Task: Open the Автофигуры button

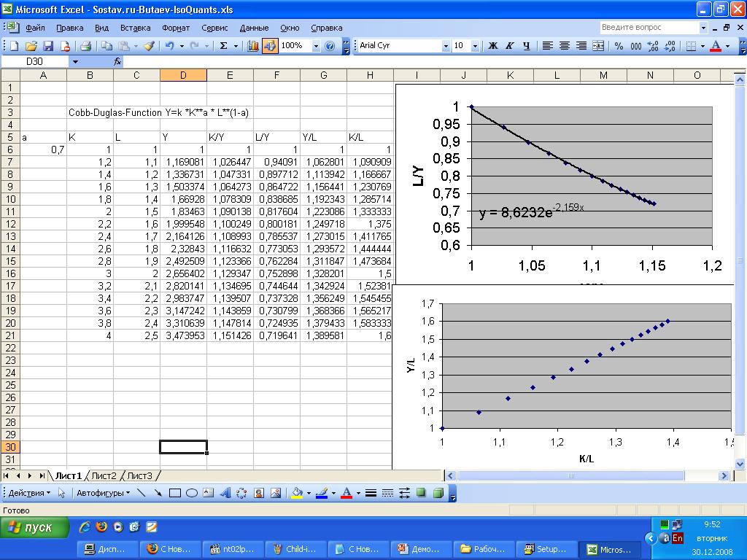Action: click(103, 493)
